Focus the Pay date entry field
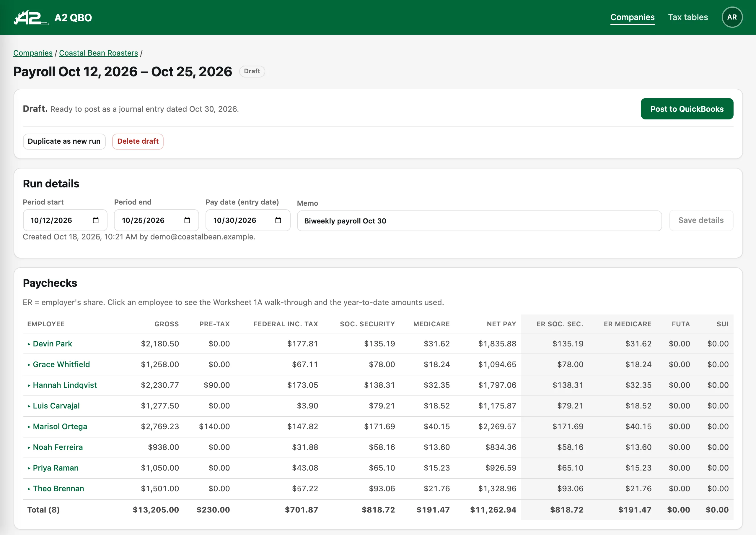This screenshot has height=535, width=756. (x=247, y=220)
